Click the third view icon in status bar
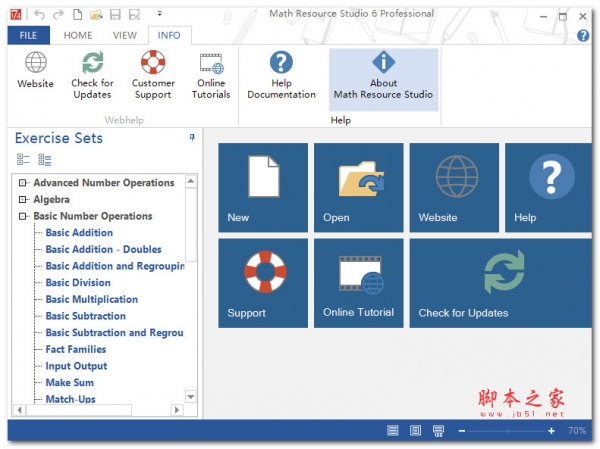The width and height of the screenshot is (600, 449). coord(438,431)
